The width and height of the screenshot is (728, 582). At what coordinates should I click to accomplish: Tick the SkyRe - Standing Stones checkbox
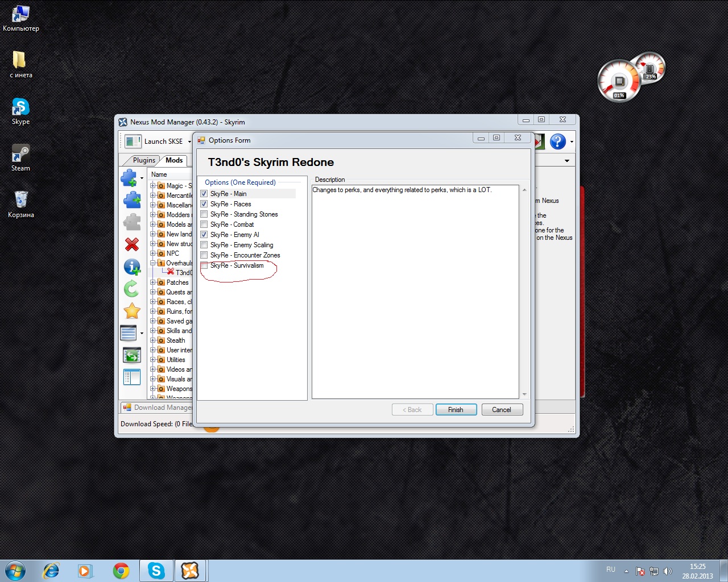204,214
